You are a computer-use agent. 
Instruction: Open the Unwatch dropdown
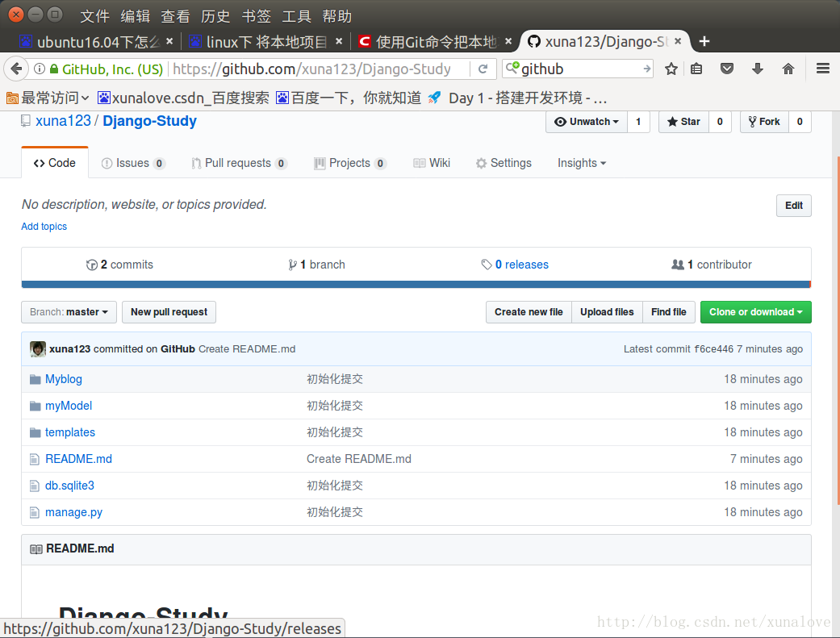pos(587,122)
